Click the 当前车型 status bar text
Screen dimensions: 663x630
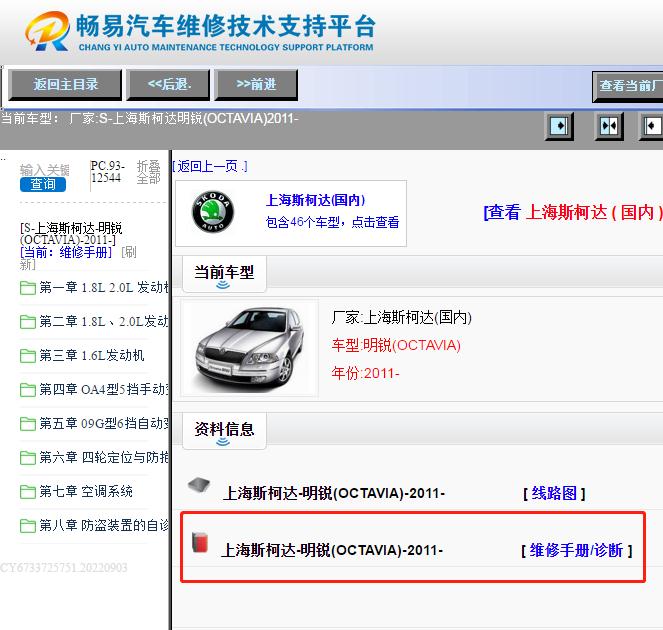coord(150,118)
